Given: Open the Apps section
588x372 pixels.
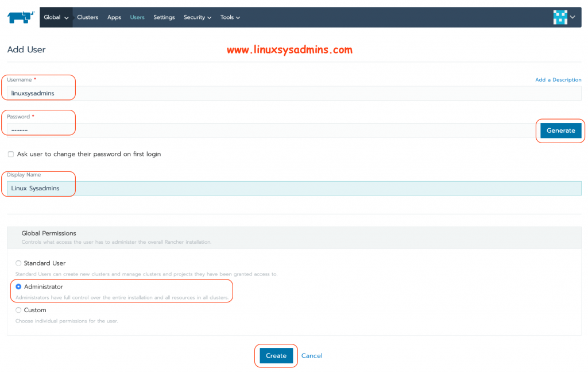Looking at the screenshot, I should 114,17.
